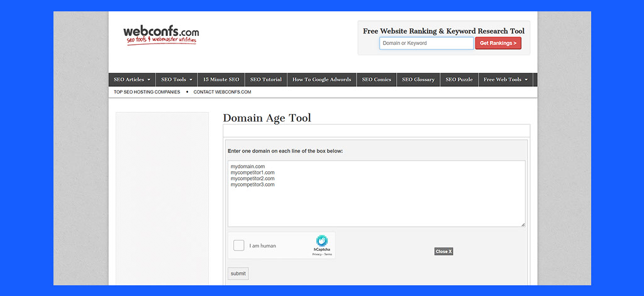Submit the domain age form
The width and height of the screenshot is (644, 296).
pos(238,273)
